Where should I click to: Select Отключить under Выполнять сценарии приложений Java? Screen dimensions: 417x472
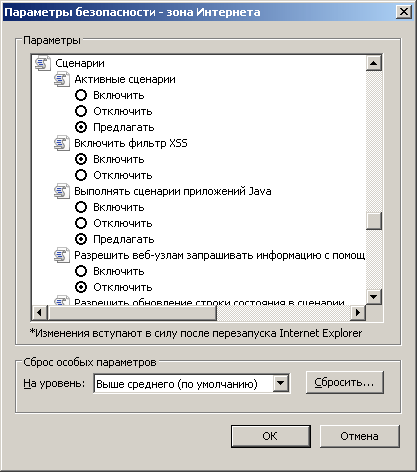(x=81, y=223)
